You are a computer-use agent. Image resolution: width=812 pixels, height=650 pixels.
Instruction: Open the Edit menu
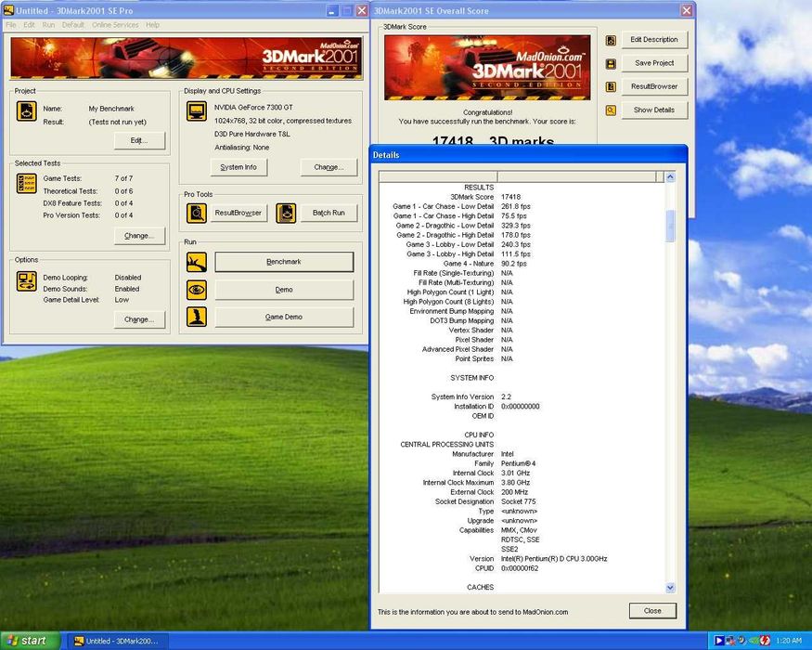29,25
